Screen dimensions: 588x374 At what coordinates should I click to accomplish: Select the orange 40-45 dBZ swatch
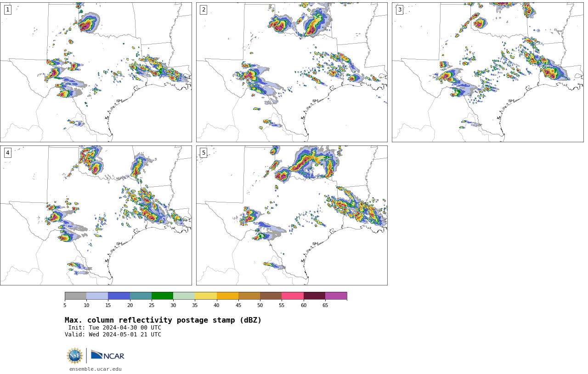coord(227,296)
